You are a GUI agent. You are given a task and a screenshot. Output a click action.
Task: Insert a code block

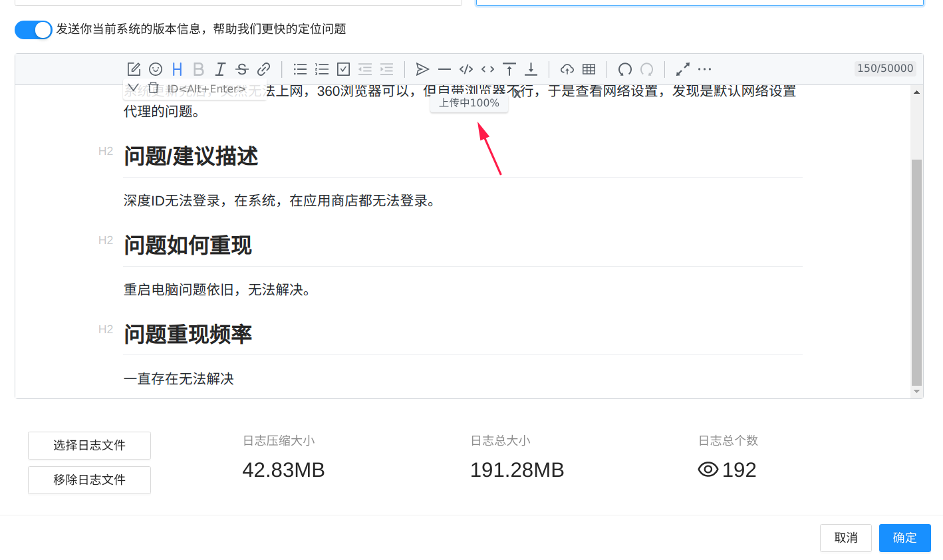tap(466, 69)
